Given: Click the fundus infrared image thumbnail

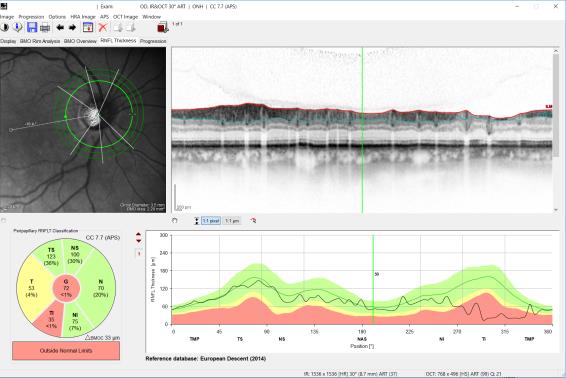Looking at the screenshot, I should coord(83,130).
